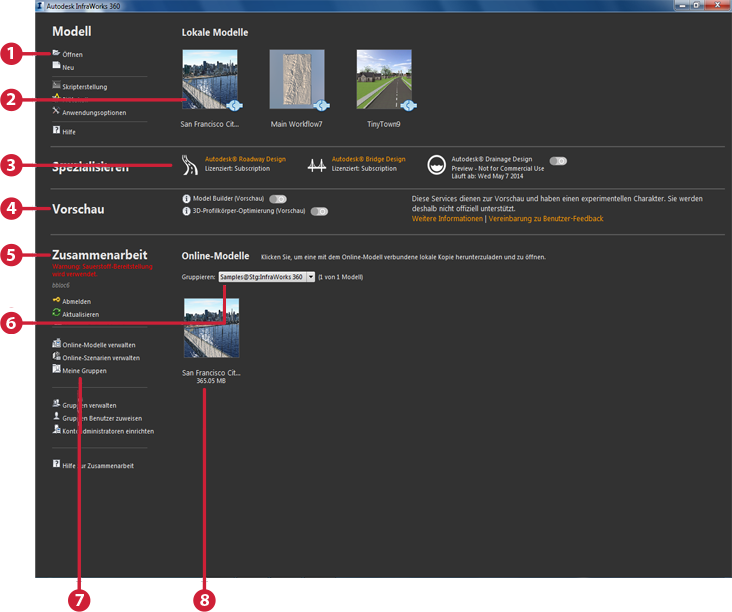The width and height of the screenshot is (732, 612).
Task: Click the Hilfe entry under Modell
Action: (x=69, y=132)
